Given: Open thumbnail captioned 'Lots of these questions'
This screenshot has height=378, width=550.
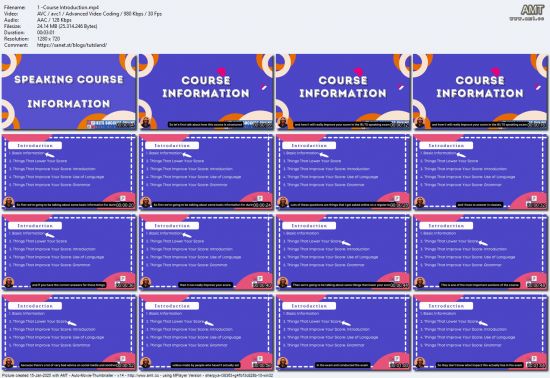Looking at the screenshot, I should [x=343, y=172].
